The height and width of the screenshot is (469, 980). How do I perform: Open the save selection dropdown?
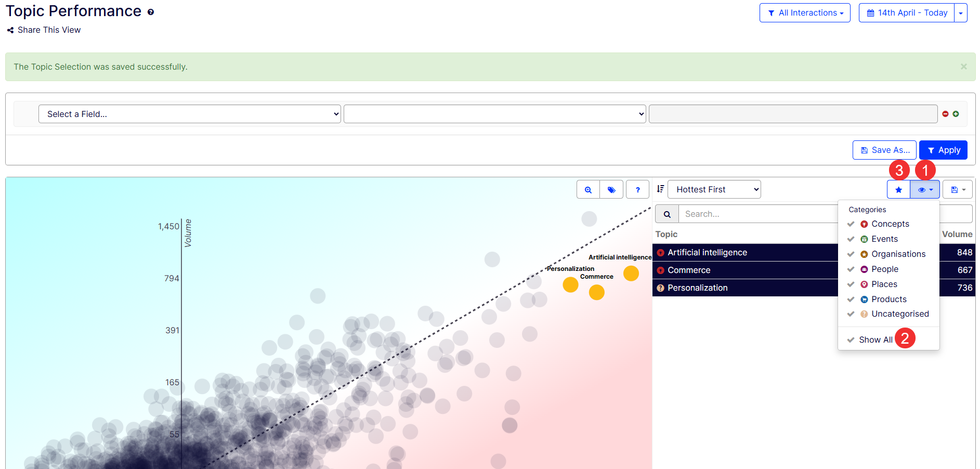click(x=958, y=190)
